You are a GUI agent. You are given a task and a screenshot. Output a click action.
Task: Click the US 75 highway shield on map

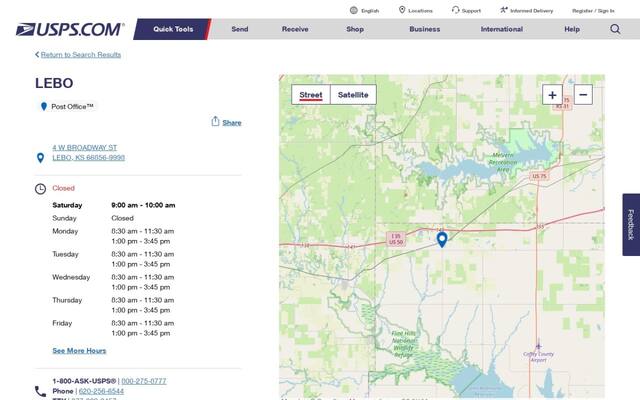click(x=539, y=176)
